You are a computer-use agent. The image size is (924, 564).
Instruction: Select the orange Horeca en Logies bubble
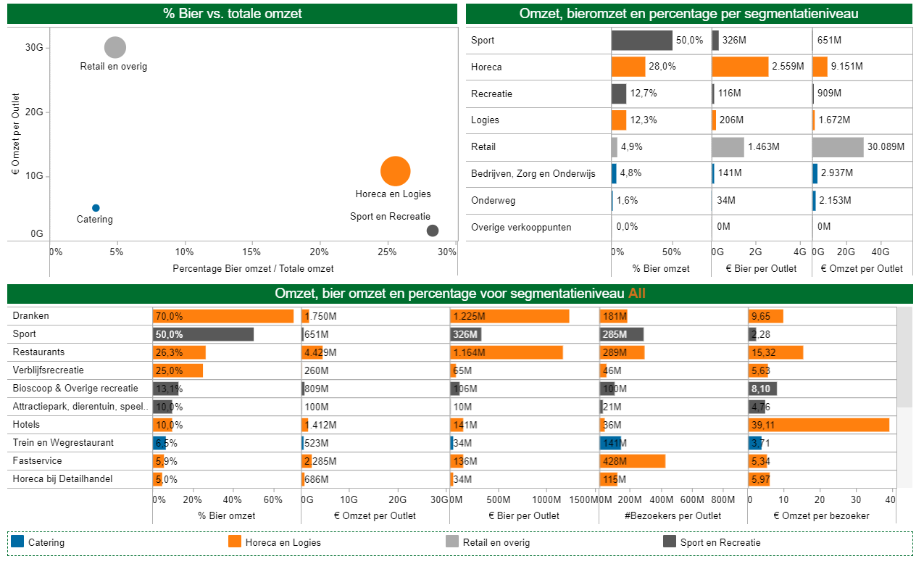tap(395, 172)
